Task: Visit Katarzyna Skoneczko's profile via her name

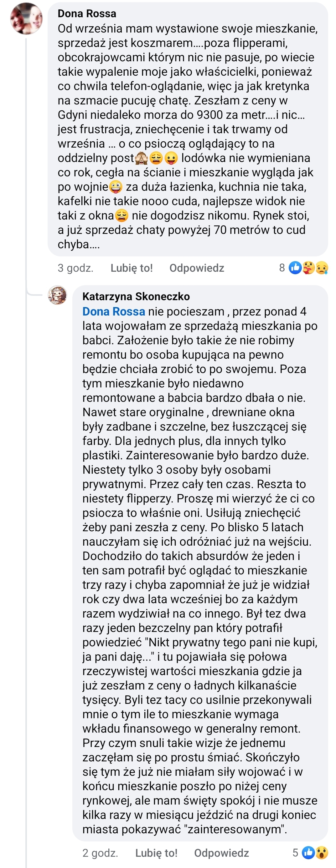Action: click(x=136, y=296)
